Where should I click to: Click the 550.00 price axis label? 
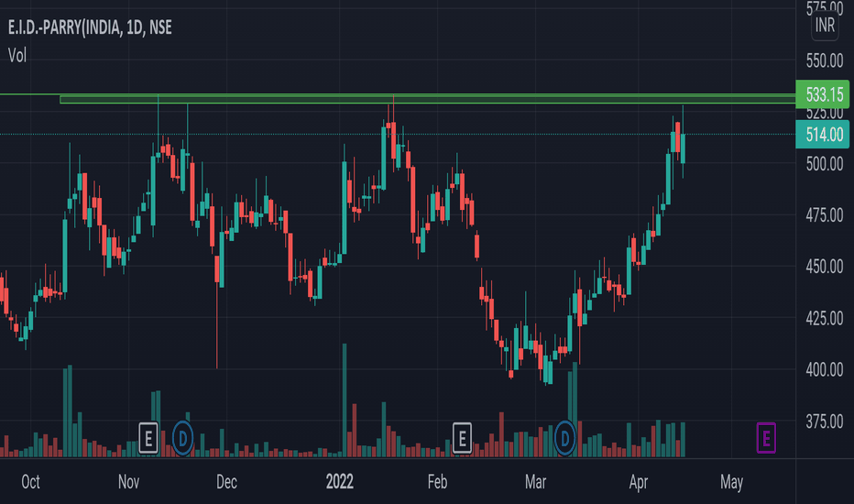825,60
